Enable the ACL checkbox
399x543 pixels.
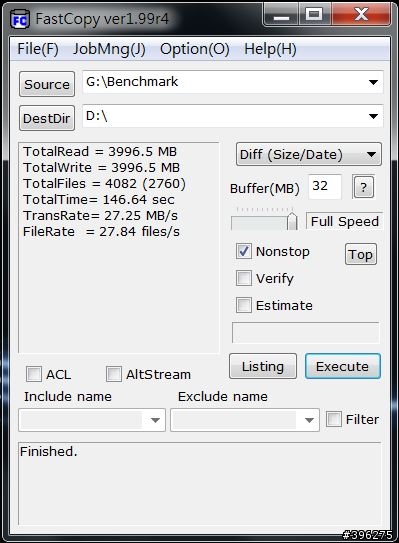(34, 374)
